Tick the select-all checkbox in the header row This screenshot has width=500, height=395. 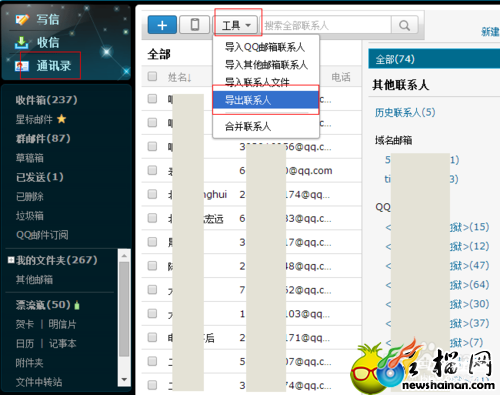[152, 76]
